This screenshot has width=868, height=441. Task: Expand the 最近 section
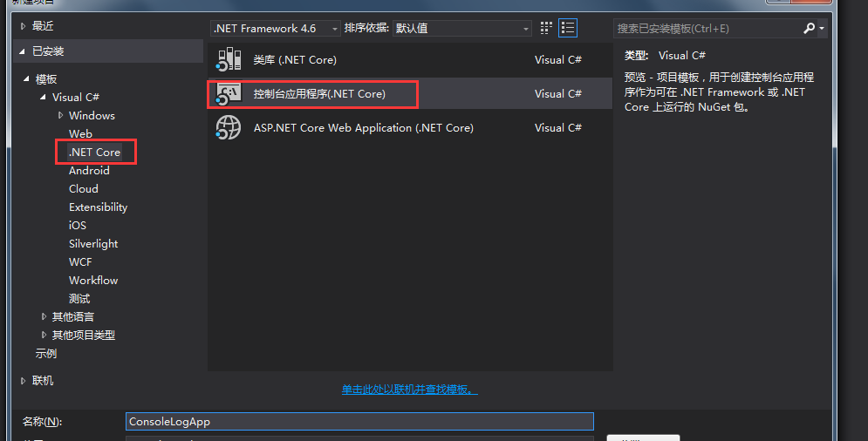click(x=24, y=26)
